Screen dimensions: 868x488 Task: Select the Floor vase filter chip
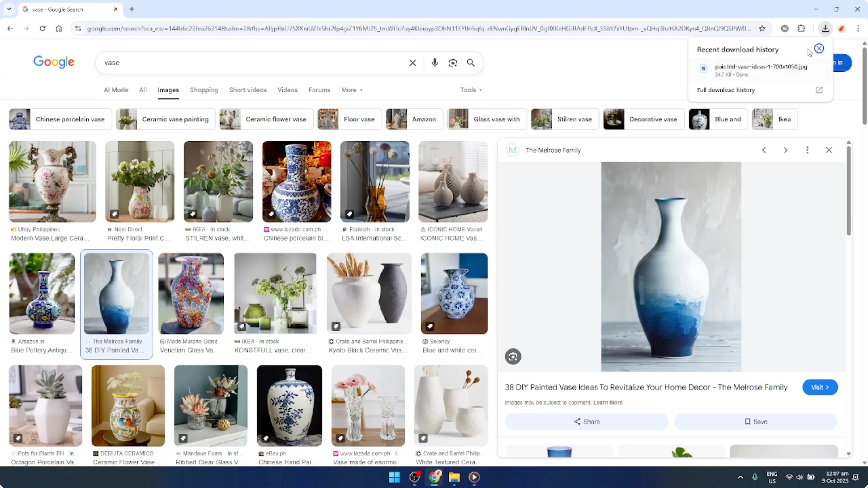coord(349,119)
